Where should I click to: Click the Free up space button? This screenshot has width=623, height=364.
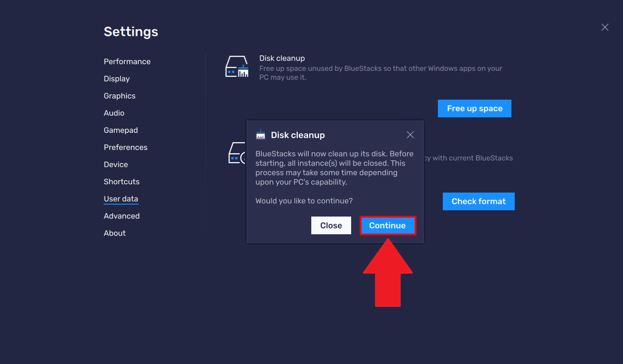pyautogui.click(x=475, y=108)
